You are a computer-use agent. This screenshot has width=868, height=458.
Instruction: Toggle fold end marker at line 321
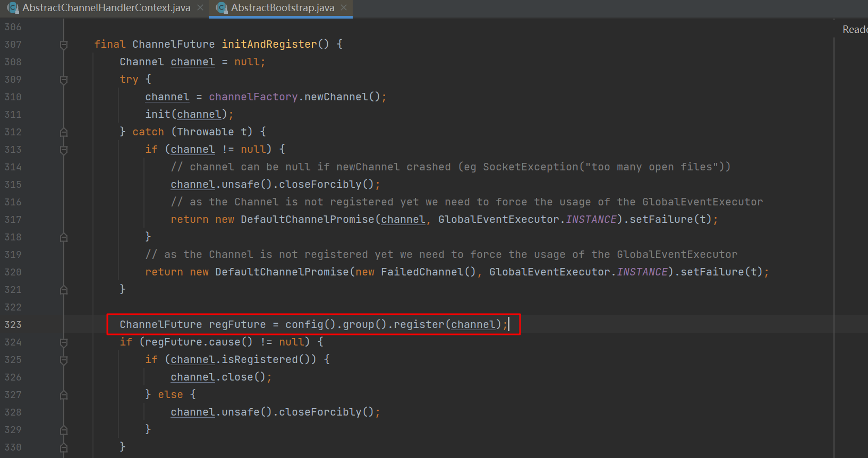pyautogui.click(x=64, y=290)
